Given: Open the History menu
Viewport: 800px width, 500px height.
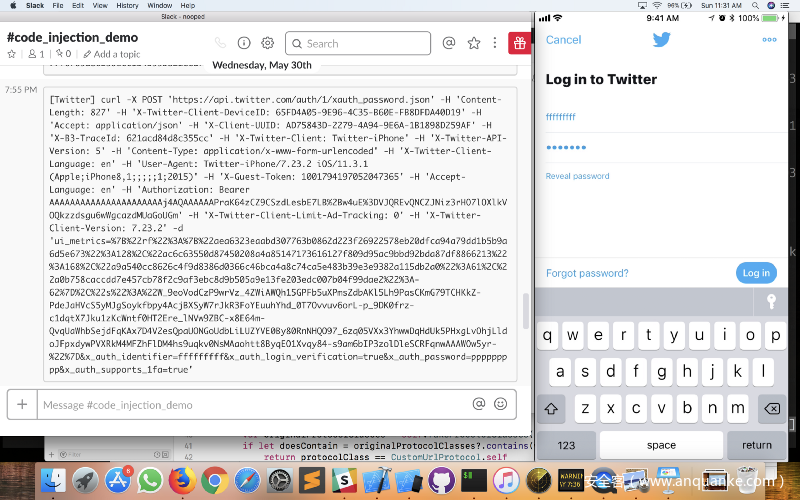Looking at the screenshot, I should 127,5.
